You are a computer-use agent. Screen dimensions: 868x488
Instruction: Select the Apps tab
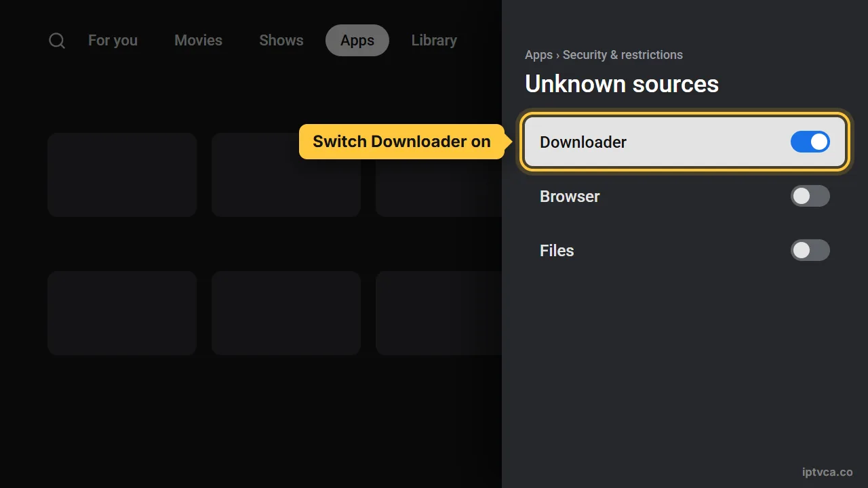[357, 40]
